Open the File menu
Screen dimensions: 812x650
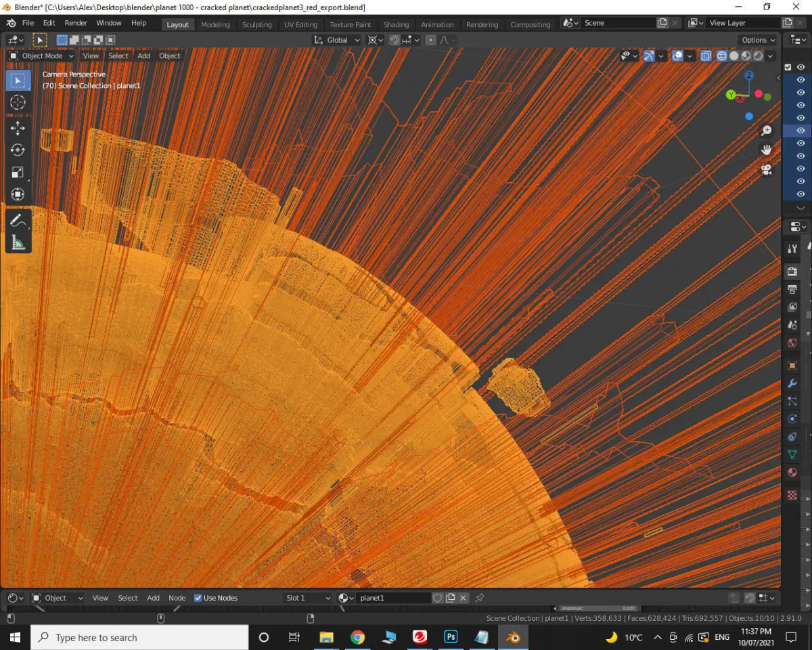pyautogui.click(x=28, y=23)
